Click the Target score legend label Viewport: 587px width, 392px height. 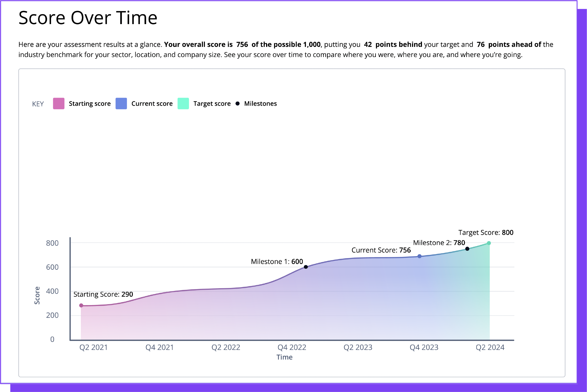coord(212,104)
